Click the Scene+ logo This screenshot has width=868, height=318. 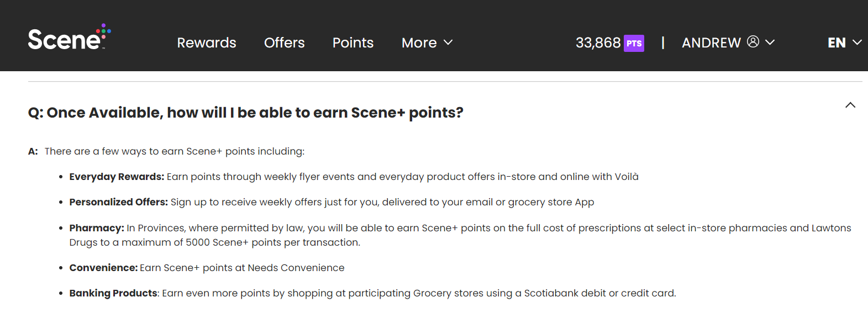coord(70,37)
